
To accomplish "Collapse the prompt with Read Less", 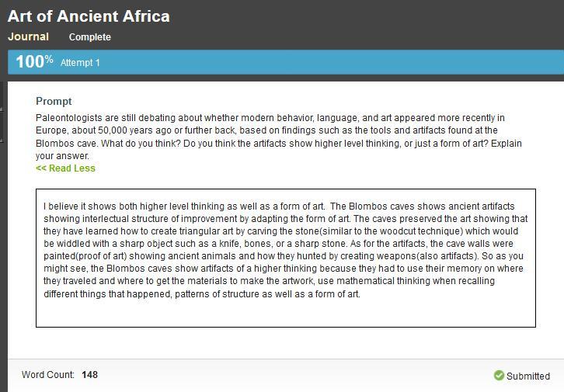I will 65,168.
